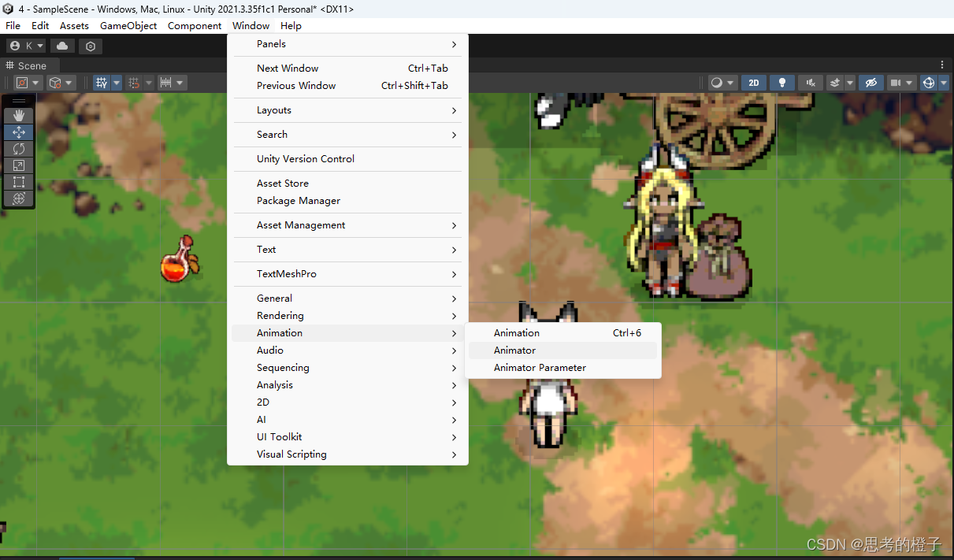Image resolution: width=954 pixels, height=560 pixels.
Task: Select Previous Window menu entry
Action: (347, 86)
